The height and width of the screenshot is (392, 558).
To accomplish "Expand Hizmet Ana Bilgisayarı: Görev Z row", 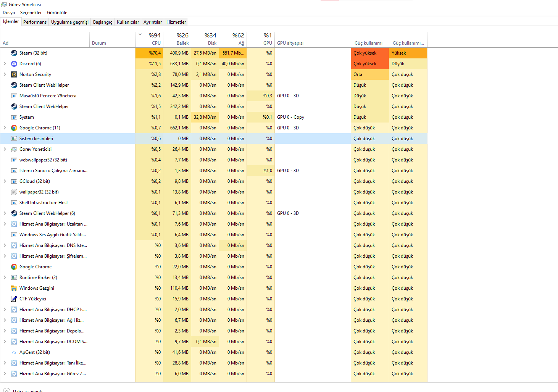I will (5, 374).
